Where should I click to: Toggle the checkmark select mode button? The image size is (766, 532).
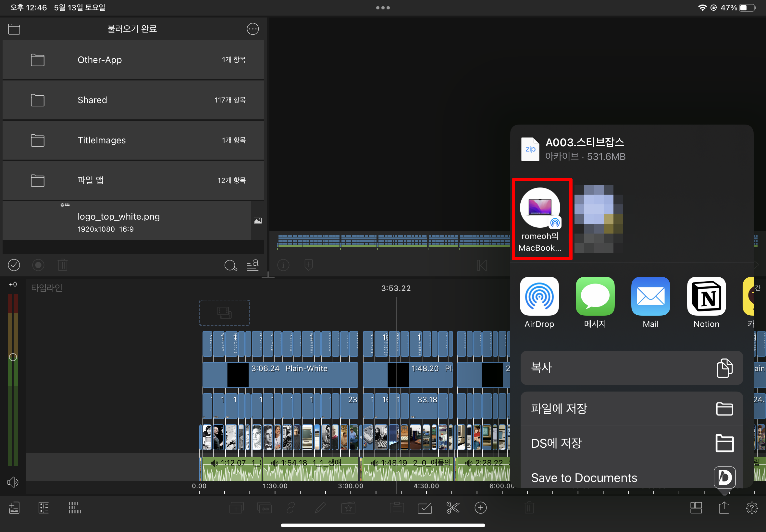14,265
